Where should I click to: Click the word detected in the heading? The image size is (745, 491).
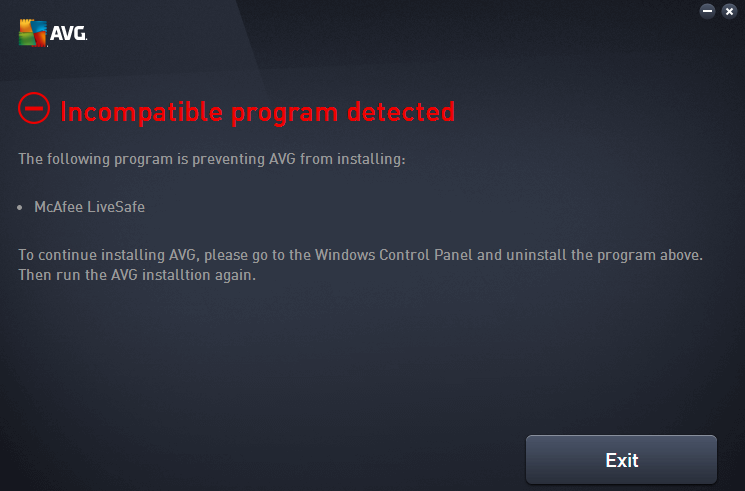(401, 112)
